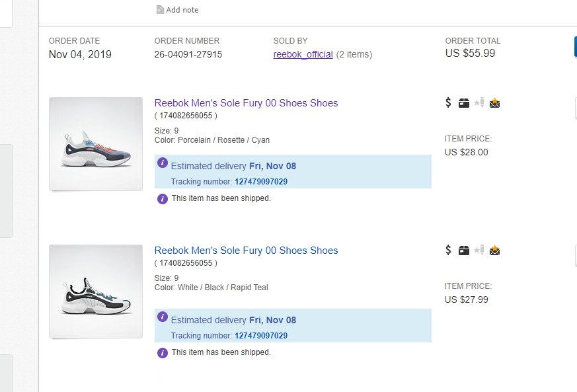
Task: Click info icon beside first Estimated delivery
Action: point(163,163)
